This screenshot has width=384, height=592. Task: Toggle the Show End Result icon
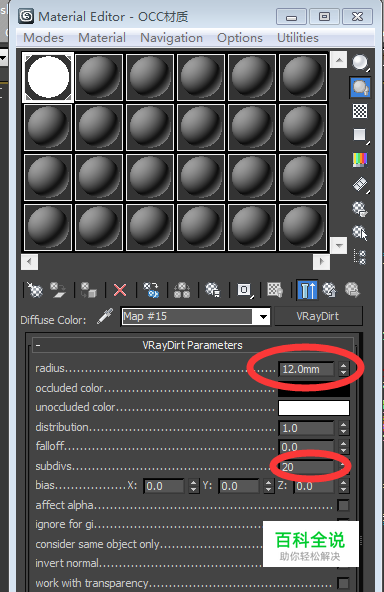pyautogui.click(x=307, y=290)
